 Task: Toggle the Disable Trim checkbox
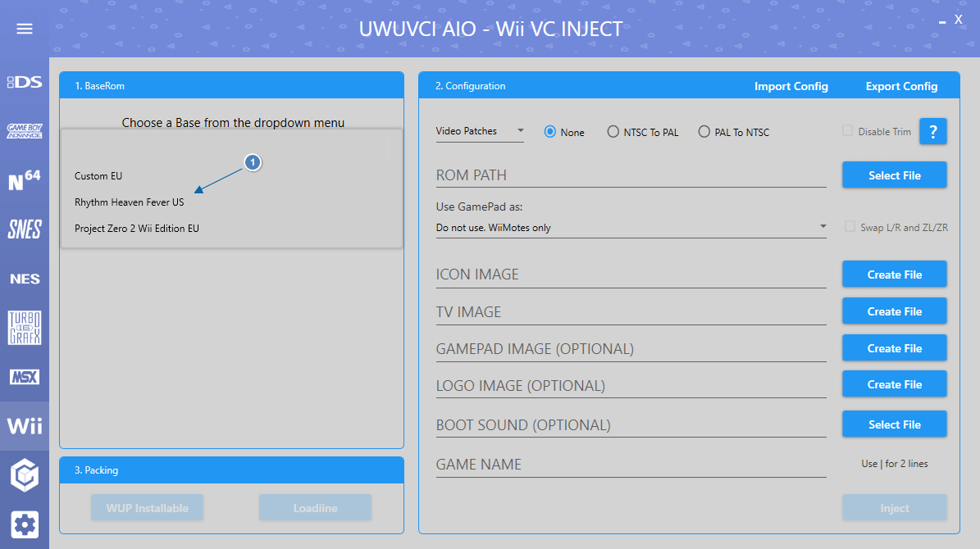point(847,130)
